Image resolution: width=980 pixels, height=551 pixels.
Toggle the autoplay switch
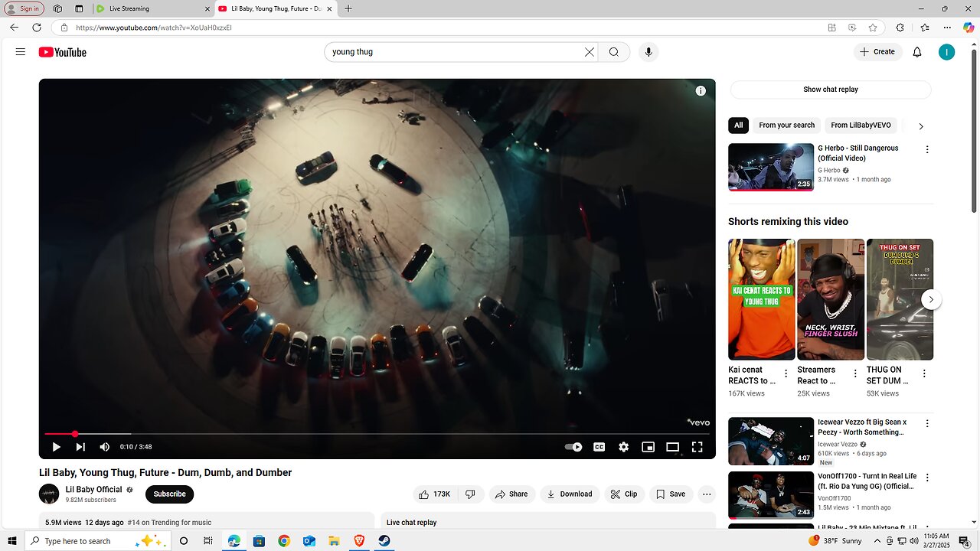coord(573,447)
